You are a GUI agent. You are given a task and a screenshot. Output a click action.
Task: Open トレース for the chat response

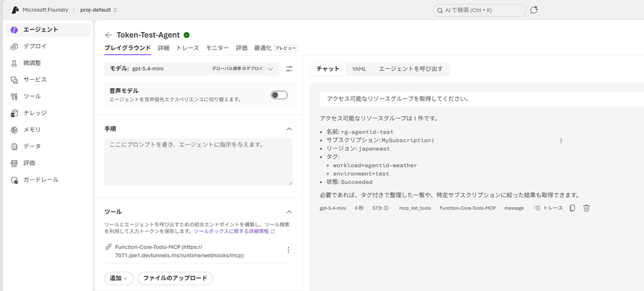coord(548,208)
